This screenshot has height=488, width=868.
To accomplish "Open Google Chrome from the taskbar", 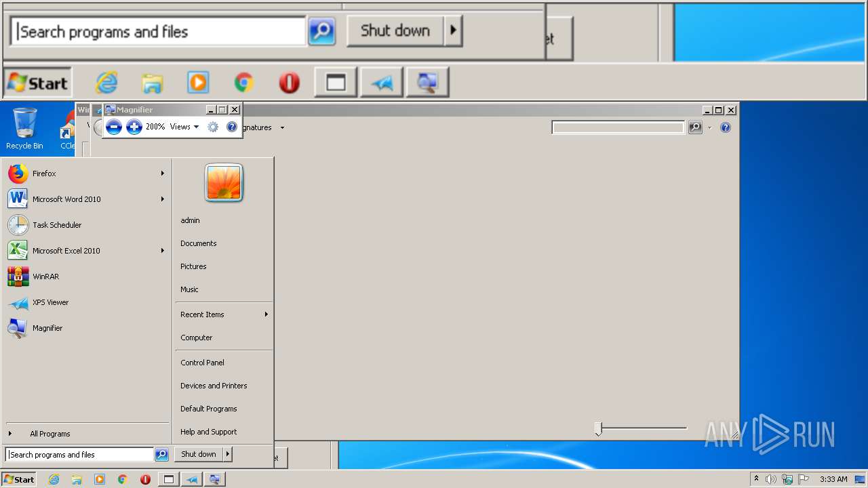I will tap(123, 479).
